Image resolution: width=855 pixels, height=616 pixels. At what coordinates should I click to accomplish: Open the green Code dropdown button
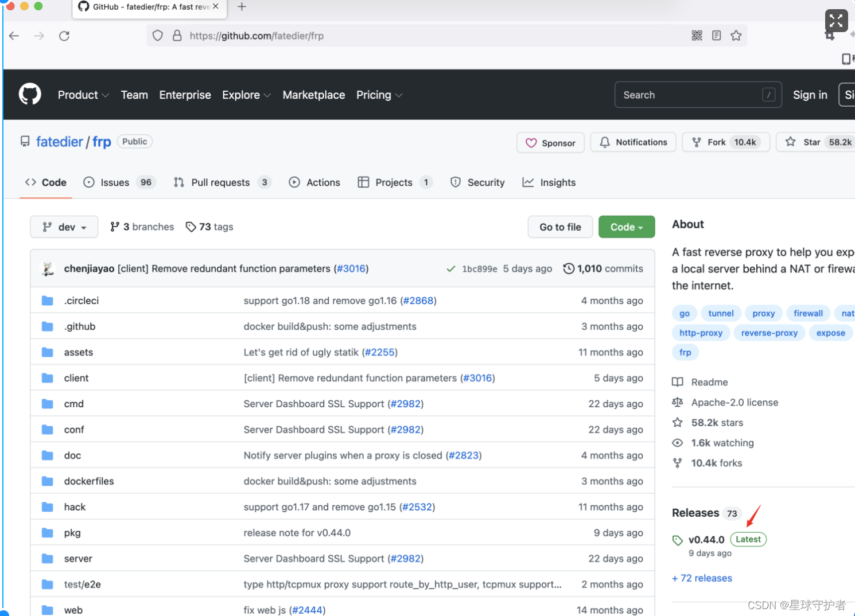(627, 227)
